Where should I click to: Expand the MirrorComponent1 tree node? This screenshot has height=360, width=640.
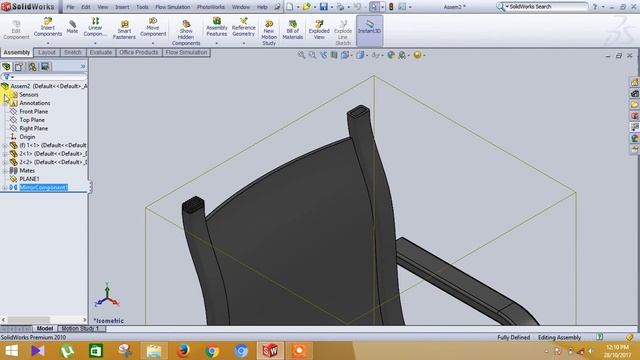[x=4, y=187]
